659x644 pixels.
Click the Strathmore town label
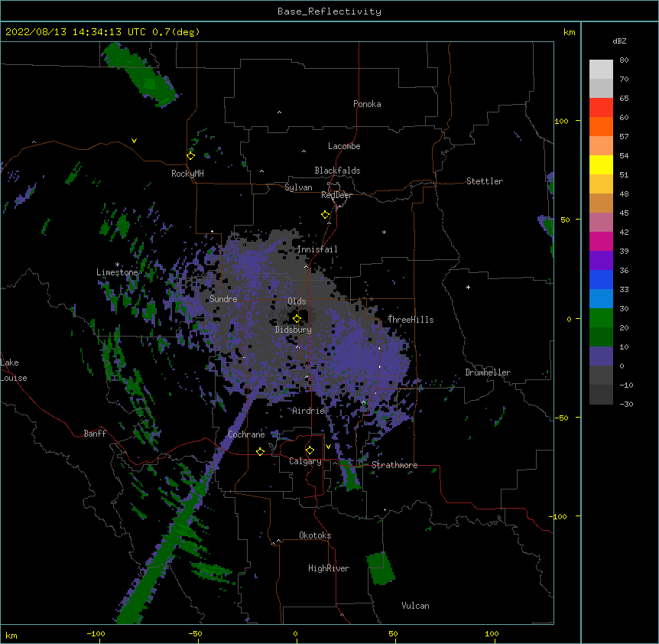pyautogui.click(x=394, y=465)
